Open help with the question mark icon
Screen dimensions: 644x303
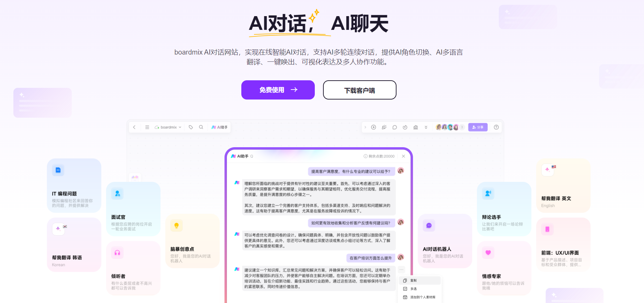[496, 127]
